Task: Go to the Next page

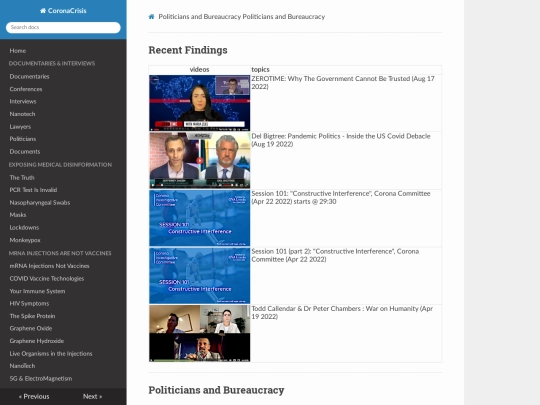Action: tap(92, 396)
